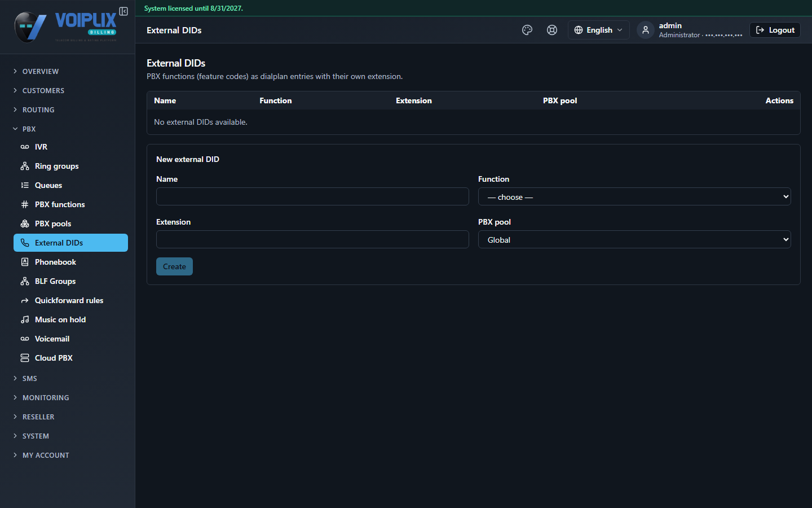
Task: Go to Ring groups
Action: coord(70,166)
